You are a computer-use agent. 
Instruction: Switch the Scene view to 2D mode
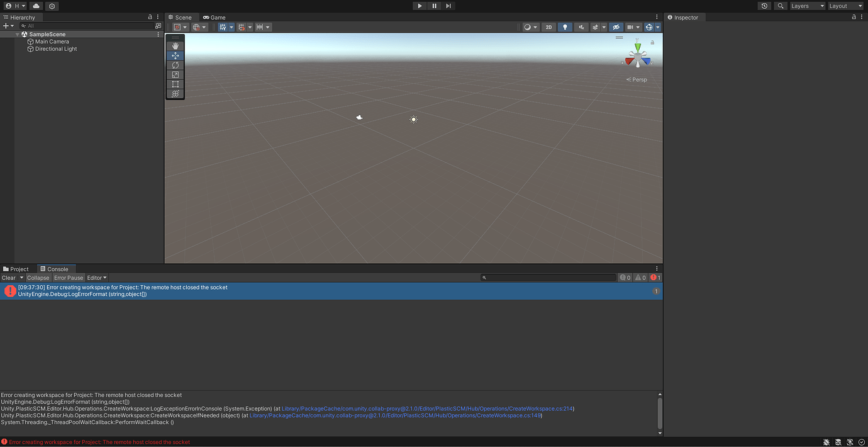point(548,26)
